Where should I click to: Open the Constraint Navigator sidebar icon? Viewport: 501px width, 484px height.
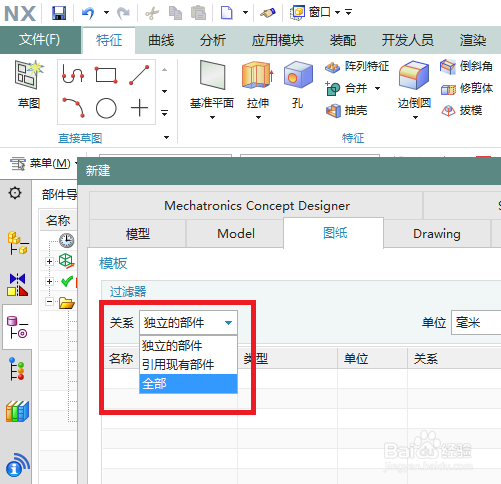tap(18, 285)
